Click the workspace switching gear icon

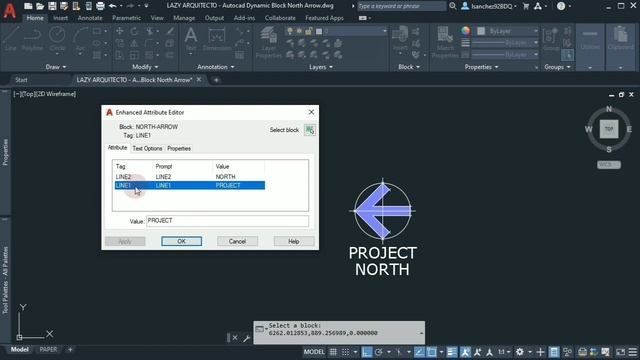(x=520, y=352)
